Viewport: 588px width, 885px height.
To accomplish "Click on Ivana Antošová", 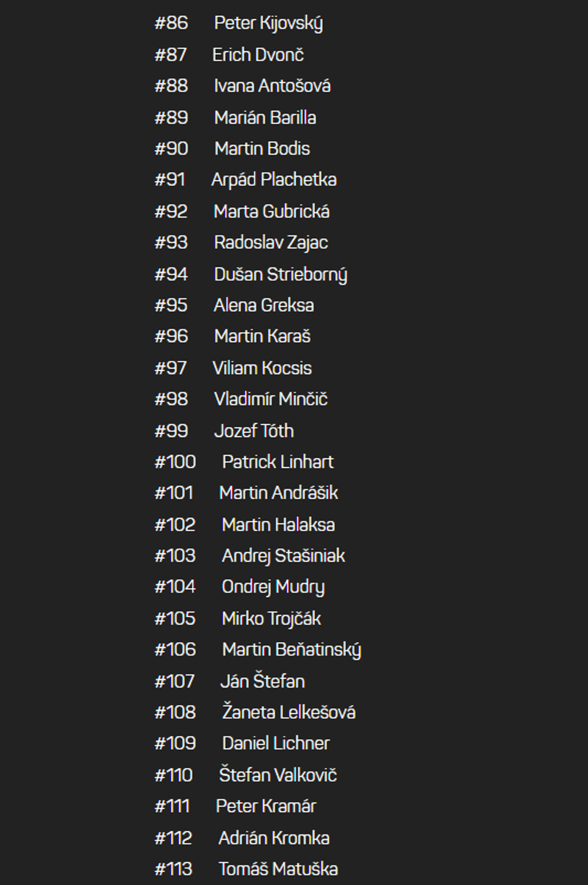I will tap(272, 86).
